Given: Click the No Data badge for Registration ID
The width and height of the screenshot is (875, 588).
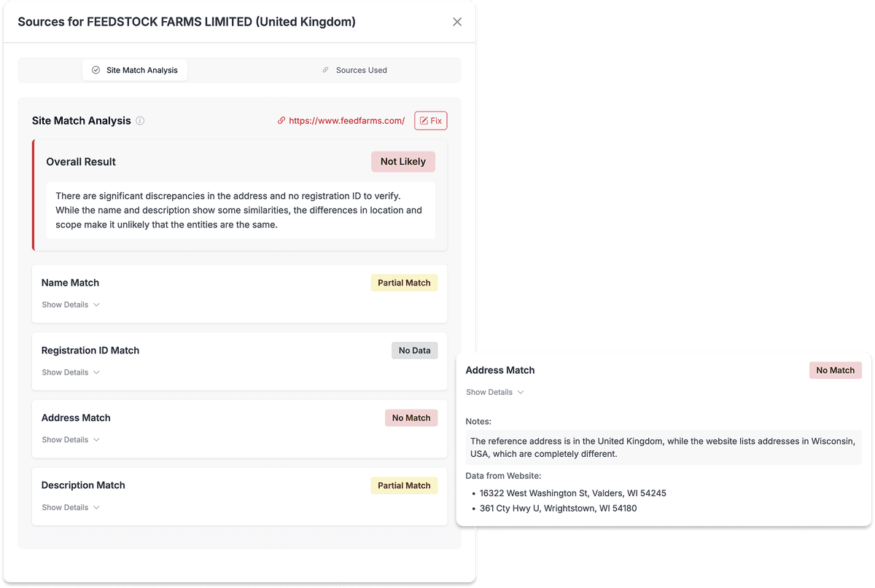Looking at the screenshot, I should tap(414, 350).
